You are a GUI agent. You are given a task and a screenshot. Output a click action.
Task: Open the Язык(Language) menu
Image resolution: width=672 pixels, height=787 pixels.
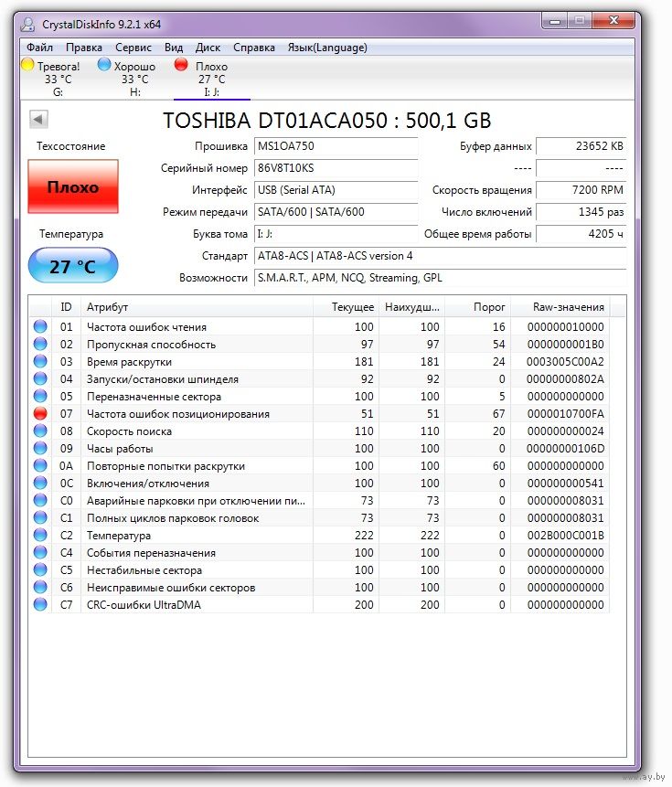[327, 48]
